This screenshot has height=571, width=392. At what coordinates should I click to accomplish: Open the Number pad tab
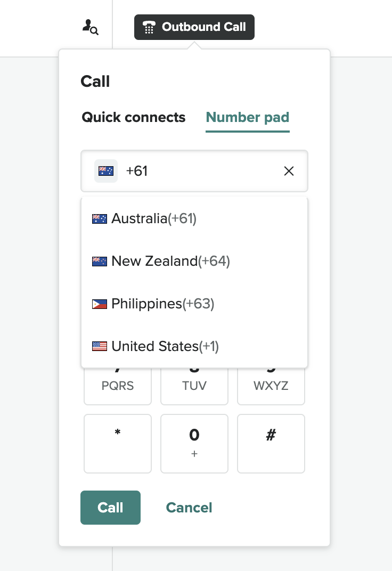coord(248,117)
